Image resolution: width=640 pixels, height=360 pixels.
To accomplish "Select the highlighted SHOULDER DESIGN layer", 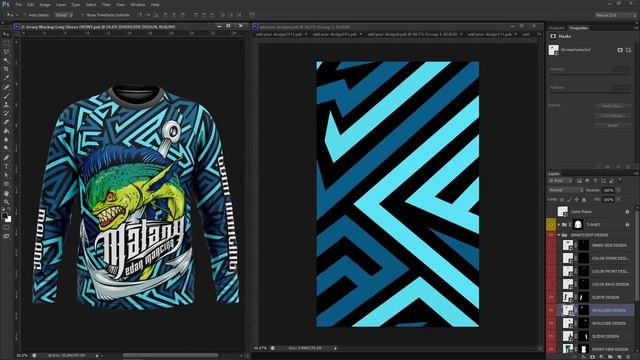I will 595,310.
